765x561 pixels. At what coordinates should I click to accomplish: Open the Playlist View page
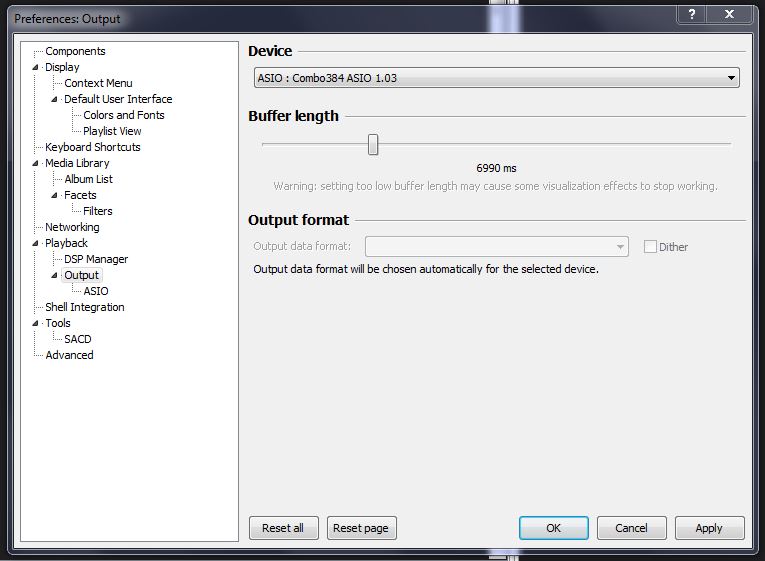pyautogui.click(x=112, y=131)
